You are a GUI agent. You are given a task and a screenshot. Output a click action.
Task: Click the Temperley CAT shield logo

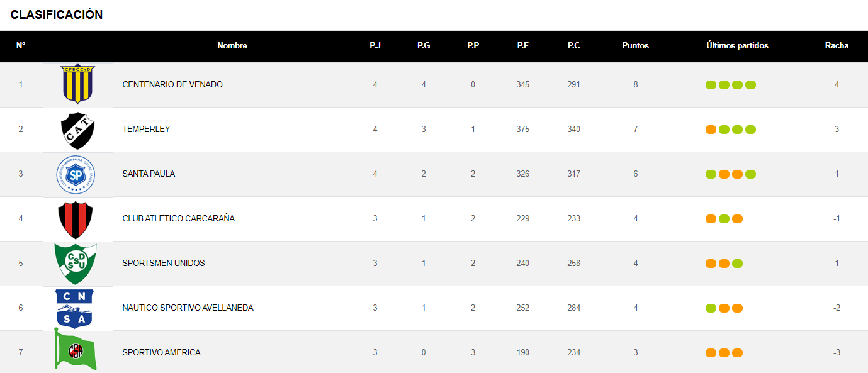tap(77, 130)
